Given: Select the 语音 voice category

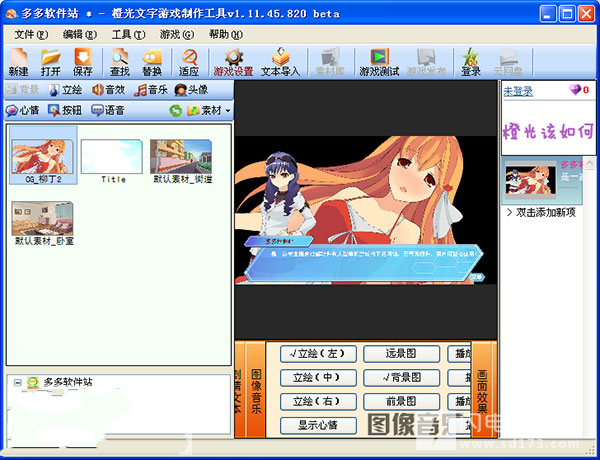Looking at the screenshot, I should [108, 111].
